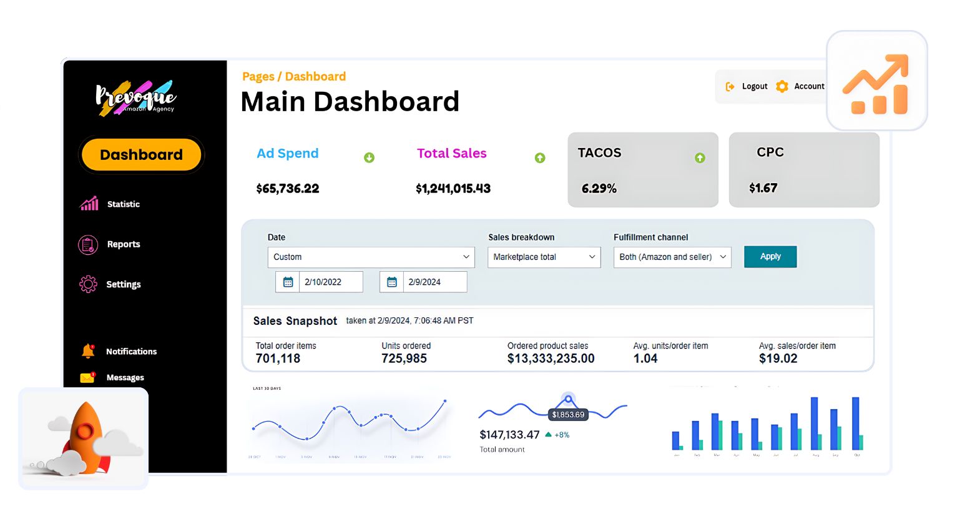980x516 pixels.
Task: Click the Ad Spend down arrow indicator
Action: (369, 158)
